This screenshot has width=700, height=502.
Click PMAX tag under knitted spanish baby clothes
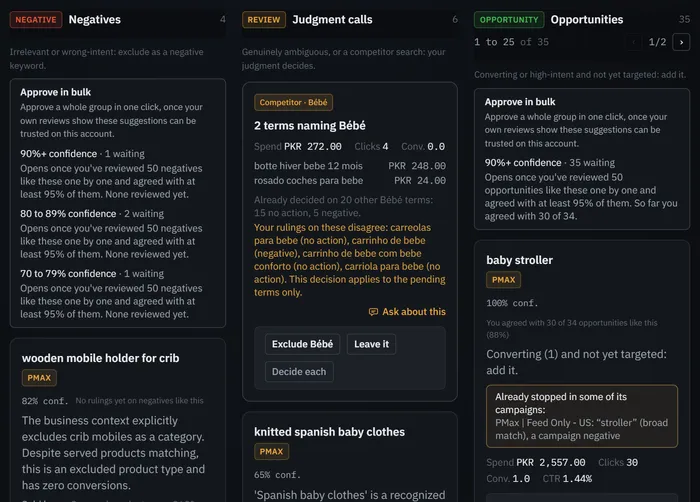tap(271, 452)
